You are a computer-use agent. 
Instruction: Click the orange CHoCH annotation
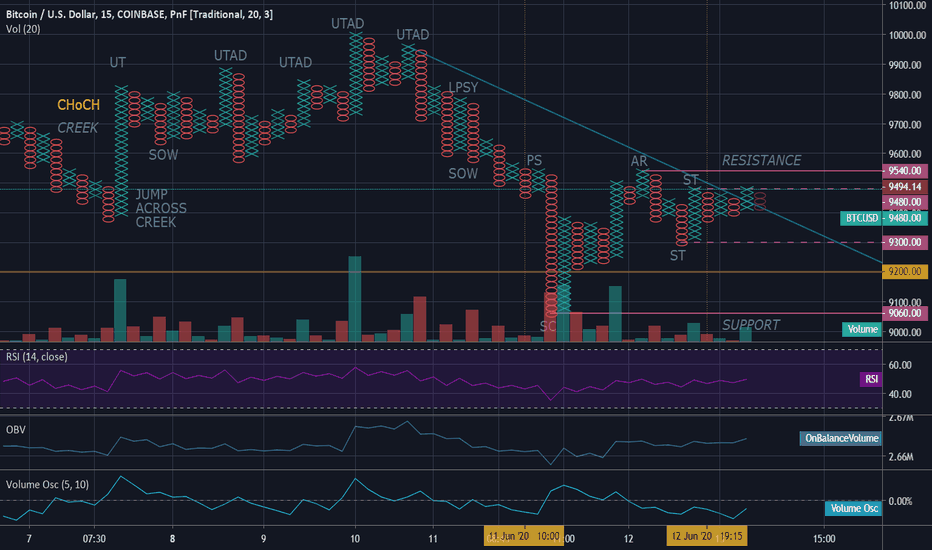[x=78, y=105]
